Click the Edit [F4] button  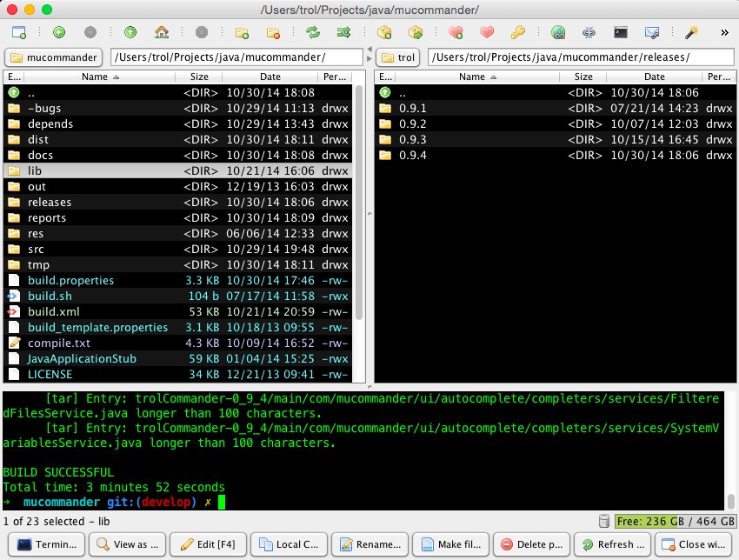pos(206,544)
